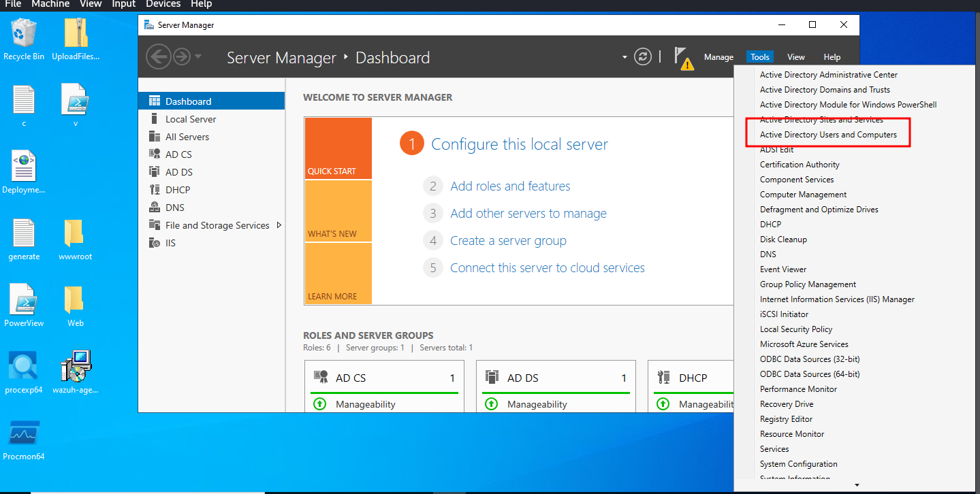Click the DHCP tile role icon

coord(663,377)
